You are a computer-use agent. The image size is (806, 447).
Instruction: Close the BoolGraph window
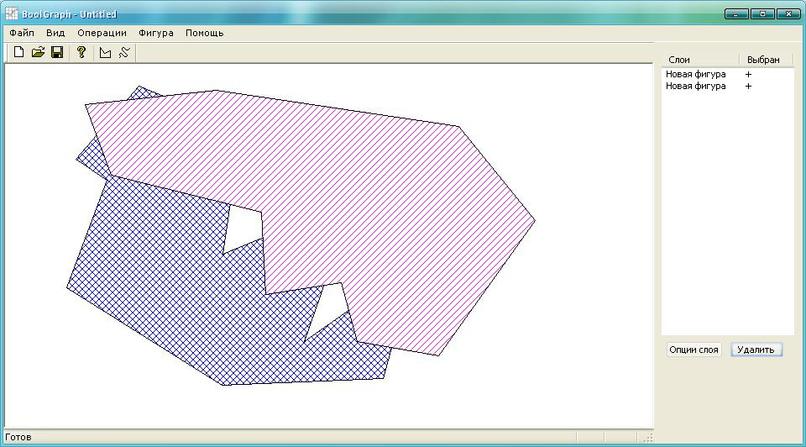click(788, 14)
